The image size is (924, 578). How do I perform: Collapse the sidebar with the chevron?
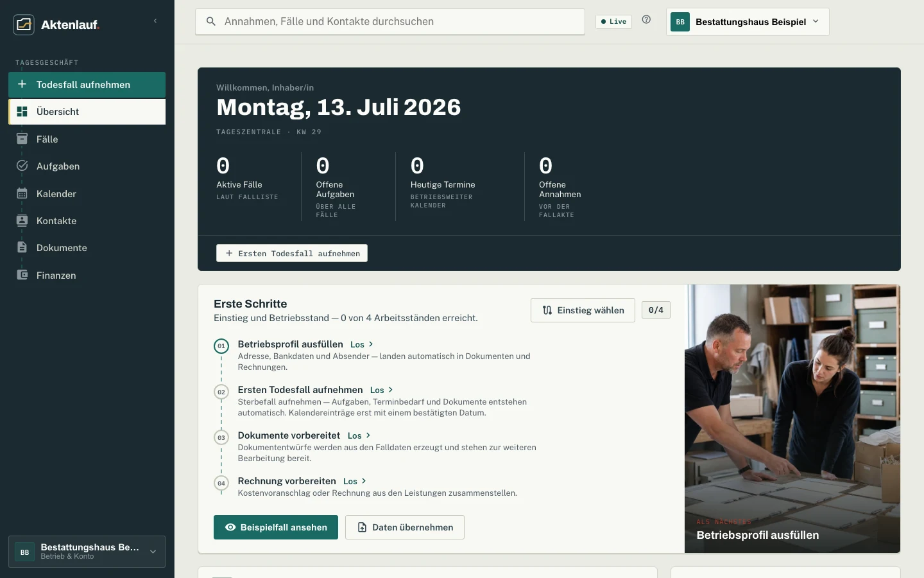point(155,21)
